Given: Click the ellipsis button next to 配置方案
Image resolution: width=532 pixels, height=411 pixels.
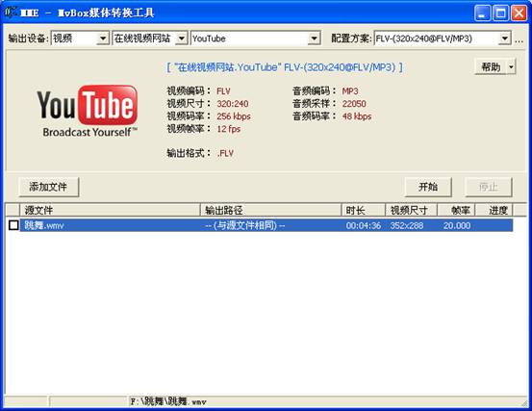Looking at the screenshot, I should [x=519, y=39].
